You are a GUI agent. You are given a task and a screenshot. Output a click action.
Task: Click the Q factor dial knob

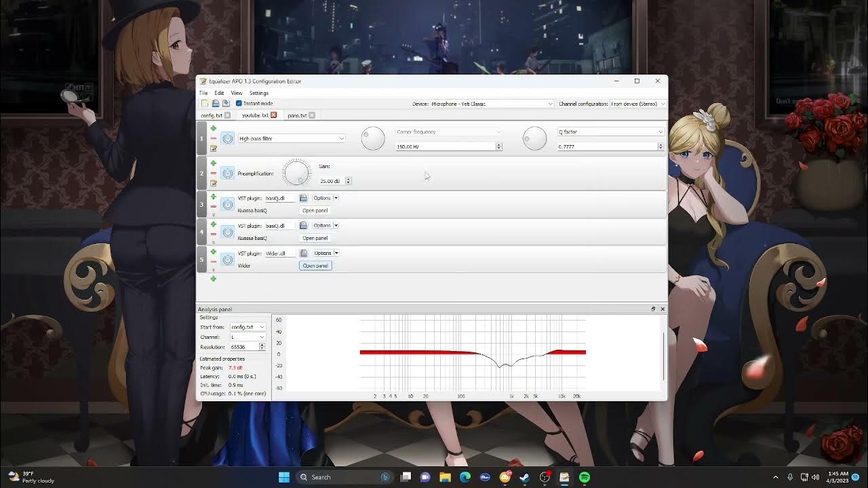click(534, 138)
